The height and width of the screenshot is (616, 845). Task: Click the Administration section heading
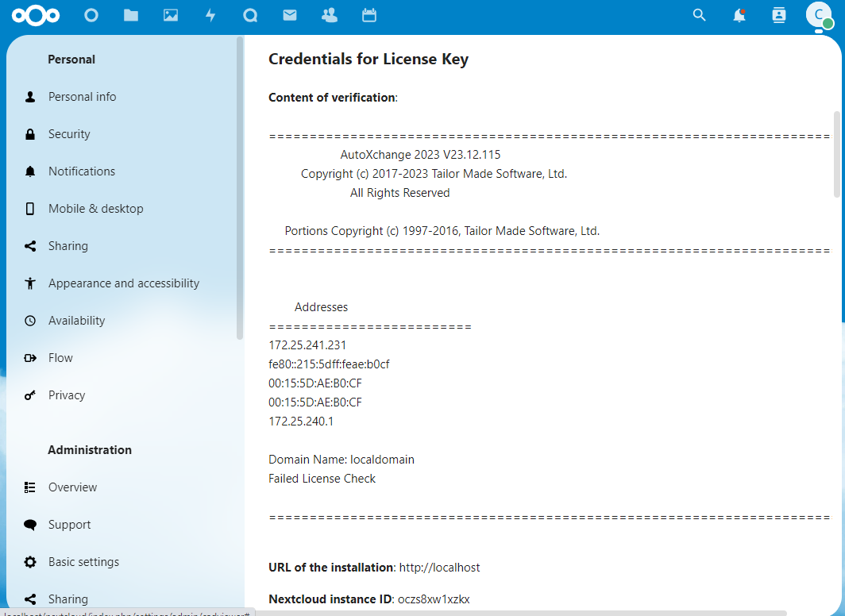tap(90, 450)
